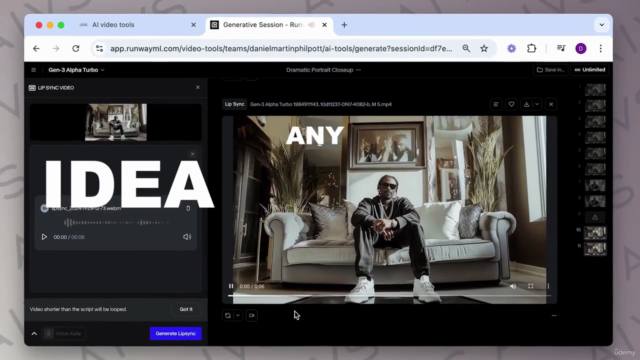Click the download icon above the video
This screenshot has width=640, height=360.
click(527, 104)
